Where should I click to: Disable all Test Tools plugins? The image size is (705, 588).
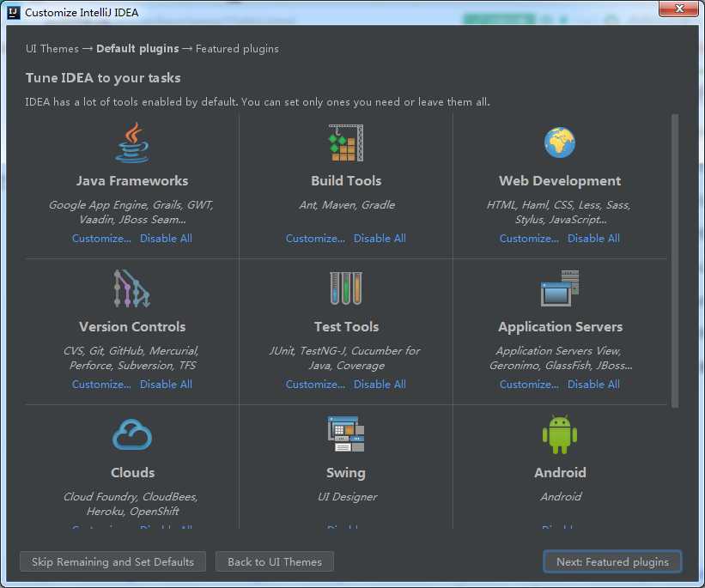coord(380,385)
